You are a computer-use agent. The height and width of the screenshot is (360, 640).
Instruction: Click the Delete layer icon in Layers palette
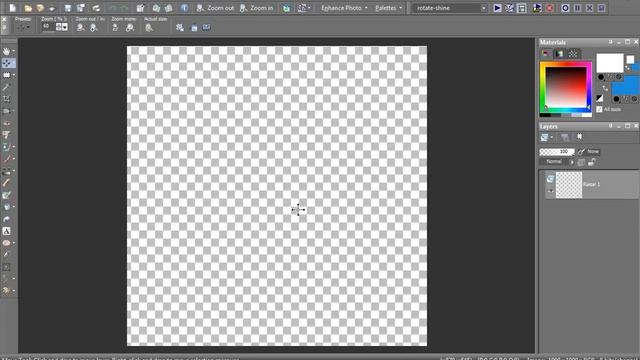click(565, 138)
